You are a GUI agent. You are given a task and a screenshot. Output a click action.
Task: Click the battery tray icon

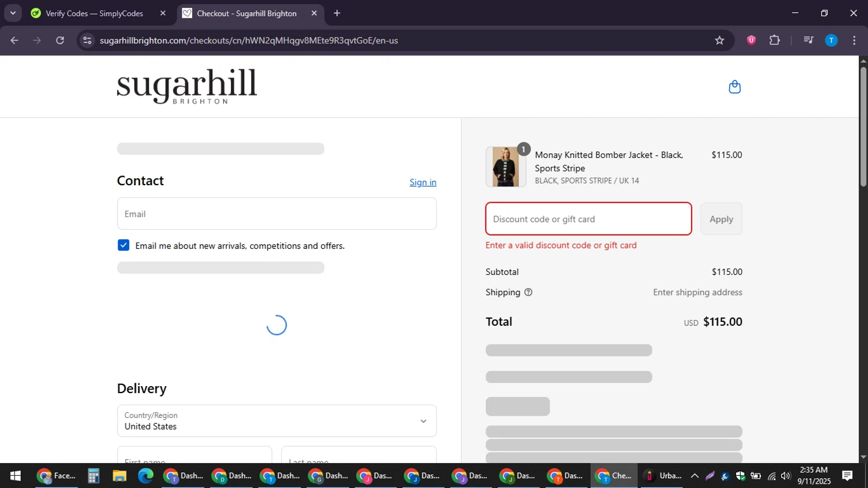[755, 476]
